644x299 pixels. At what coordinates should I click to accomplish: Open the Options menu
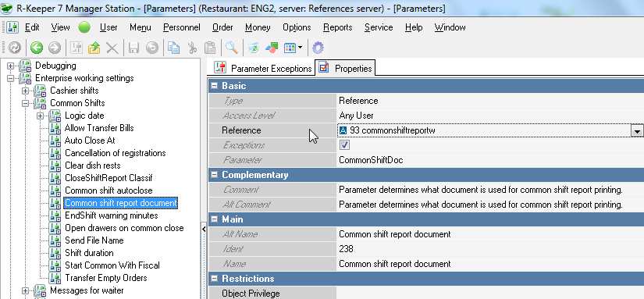tap(297, 27)
